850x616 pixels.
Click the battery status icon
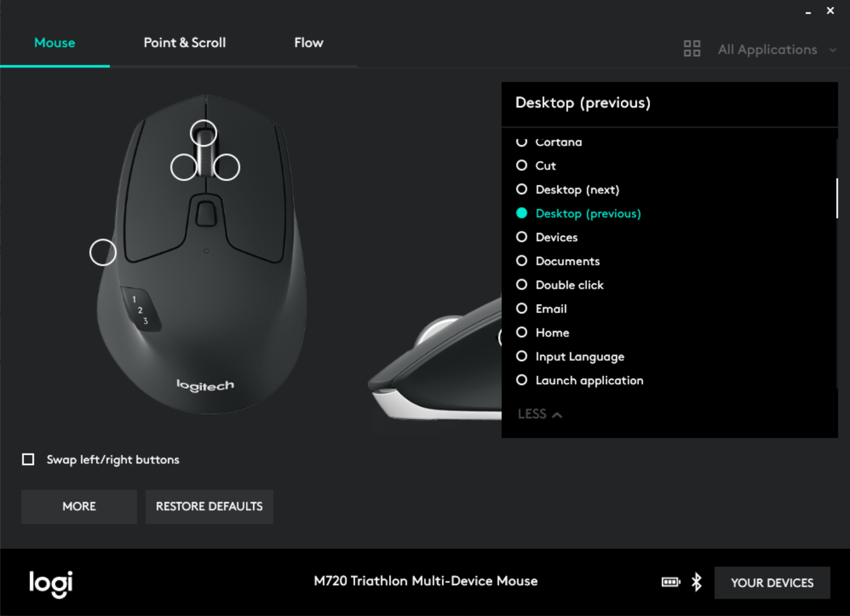[x=671, y=582]
